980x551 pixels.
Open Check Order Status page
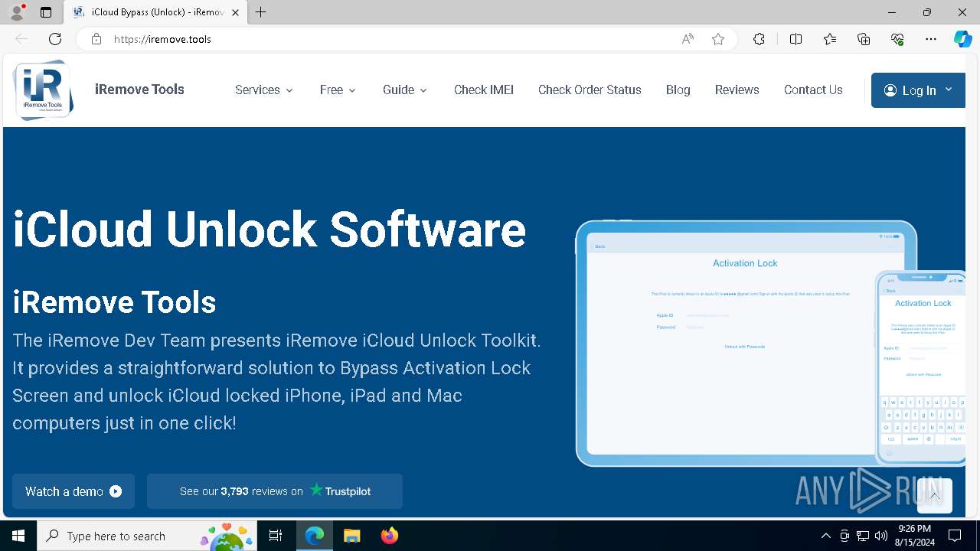590,90
